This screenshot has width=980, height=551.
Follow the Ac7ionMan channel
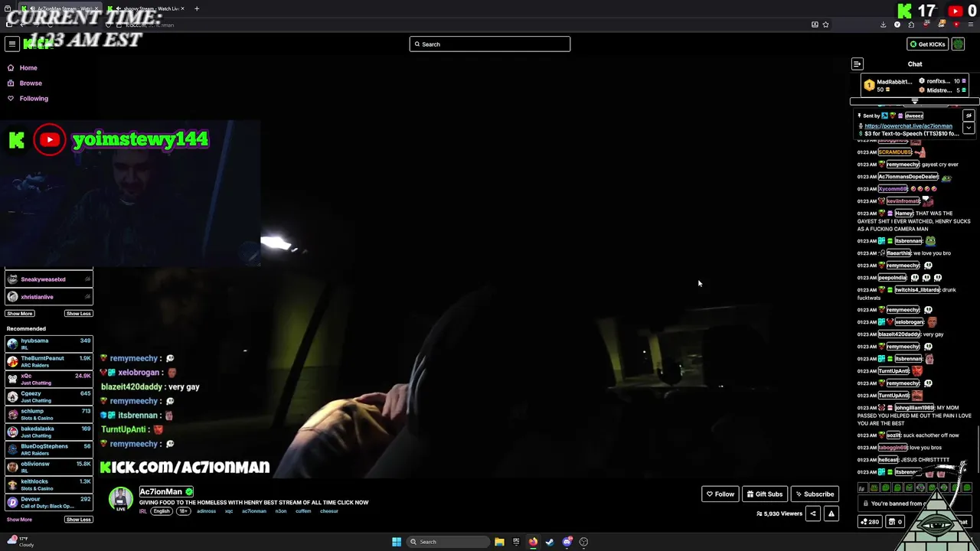720,494
